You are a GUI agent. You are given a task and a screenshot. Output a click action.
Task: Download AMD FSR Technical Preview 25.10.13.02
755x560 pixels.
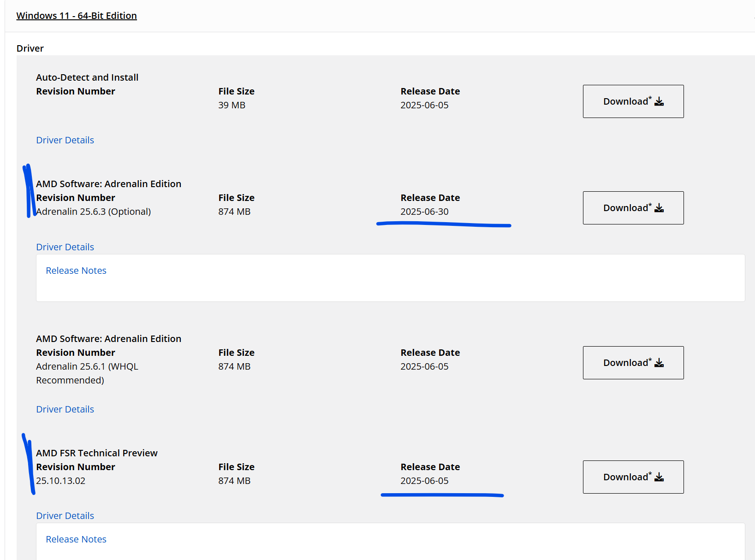click(633, 477)
